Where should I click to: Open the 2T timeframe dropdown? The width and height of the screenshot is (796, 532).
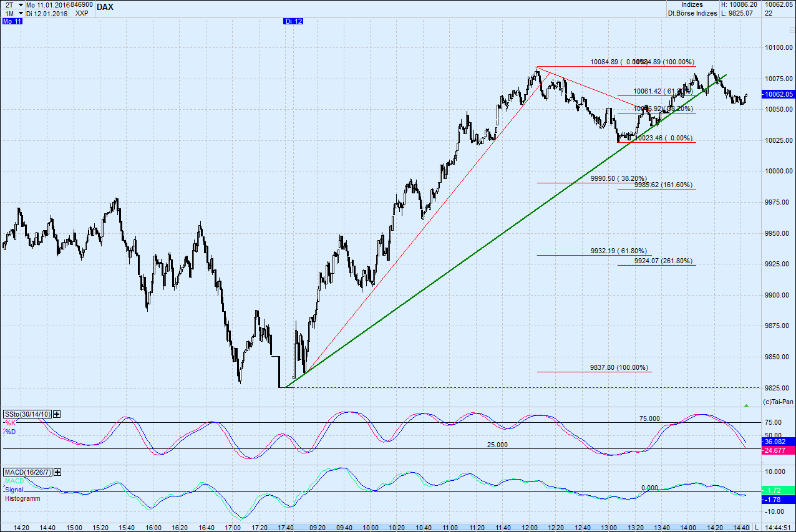12,4
